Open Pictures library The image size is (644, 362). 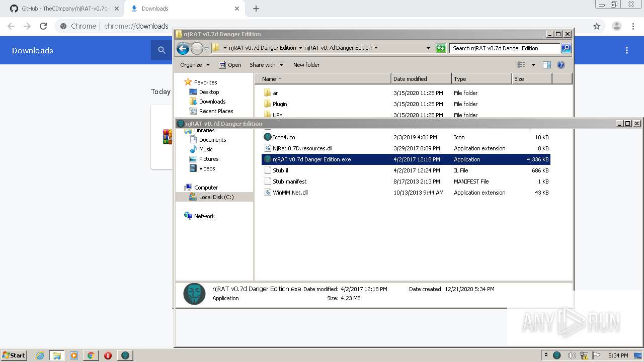[208, 159]
